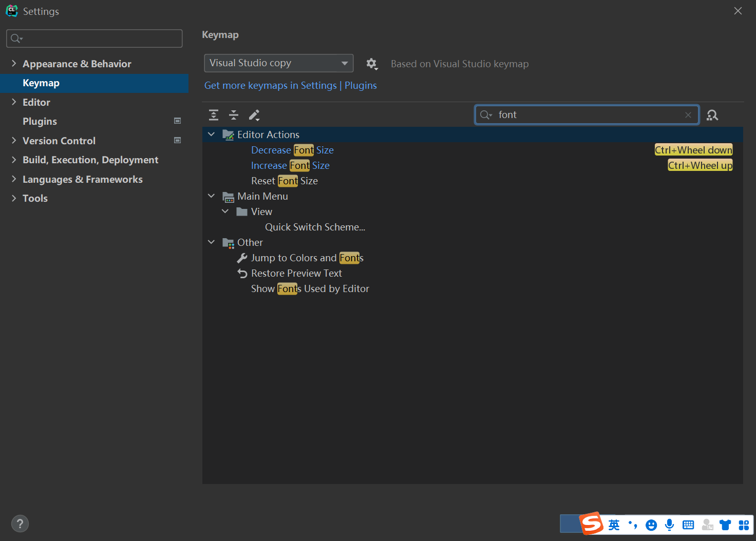This screenshot has height=541, width=756.
Task: Close the Settings dialog window
Action: click(x=738, y=11)
